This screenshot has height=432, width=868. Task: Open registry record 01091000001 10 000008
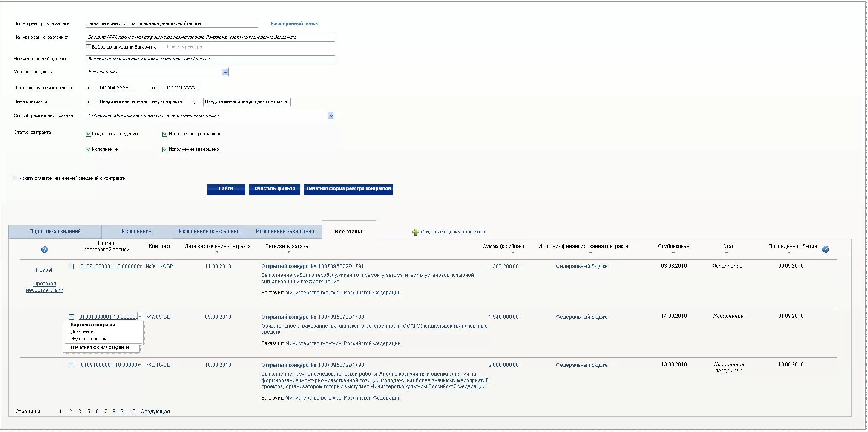pos(109,267)
